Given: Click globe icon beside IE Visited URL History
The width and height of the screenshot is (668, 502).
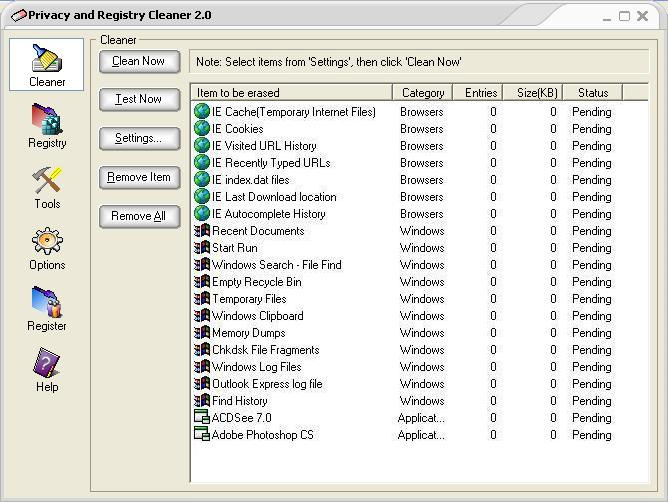Looking at the screenshot, I should click(202, 145).
